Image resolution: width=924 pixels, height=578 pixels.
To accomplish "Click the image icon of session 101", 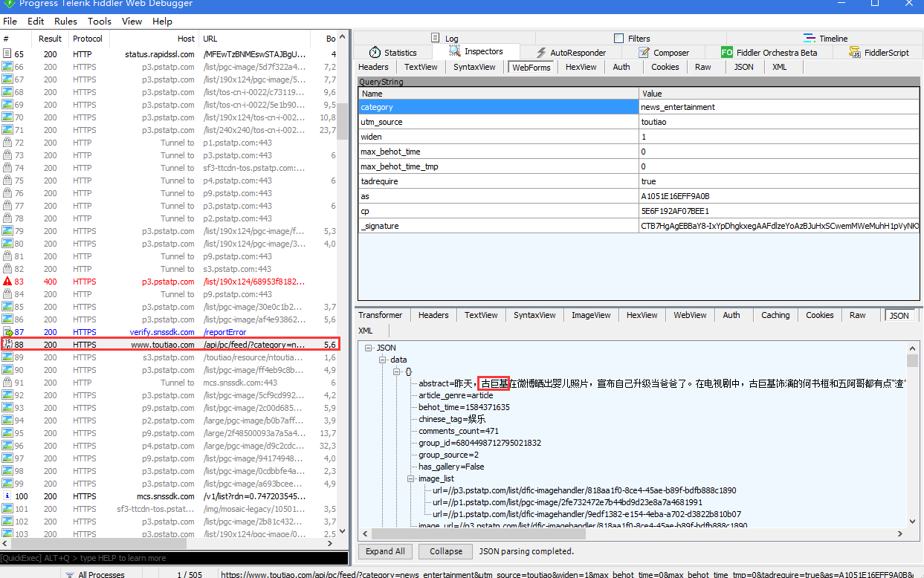I will coord(7,509).
